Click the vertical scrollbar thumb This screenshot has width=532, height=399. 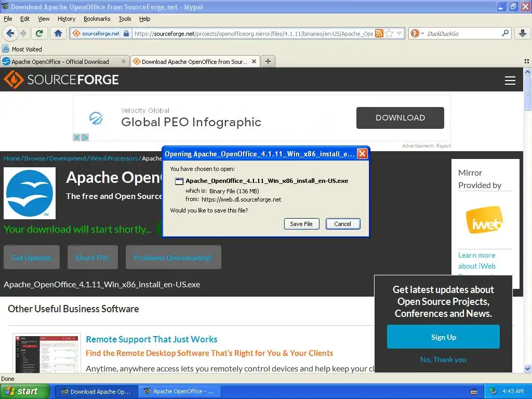tap(527, 93)
